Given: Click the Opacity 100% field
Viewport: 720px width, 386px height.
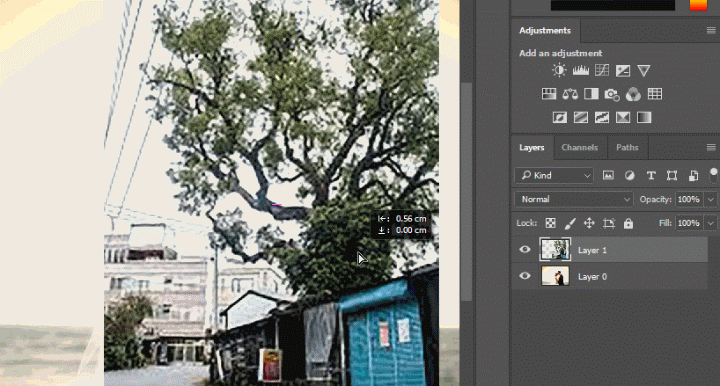Looking at the screenshot, I should 689,199.
